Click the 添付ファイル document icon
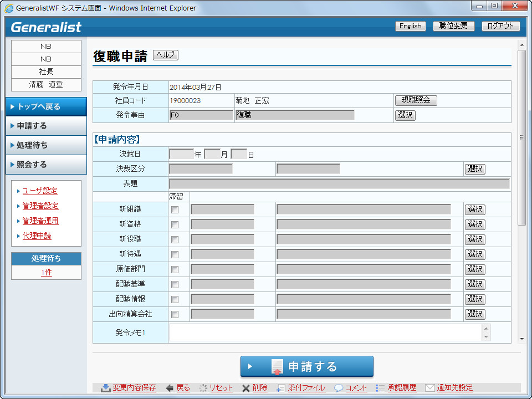This screenshot has width=532, height=399. click(281, 388)
